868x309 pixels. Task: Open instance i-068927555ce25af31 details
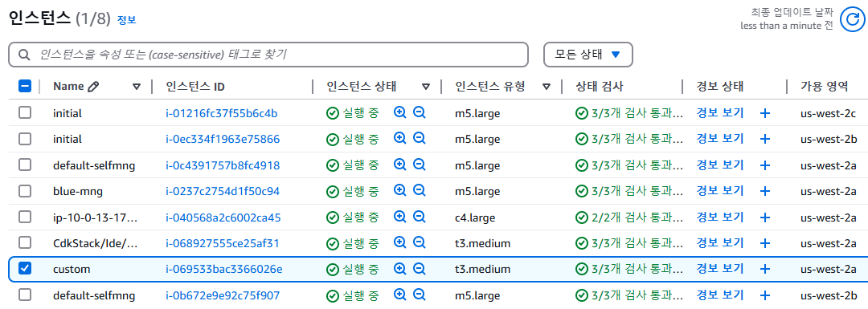222,243
